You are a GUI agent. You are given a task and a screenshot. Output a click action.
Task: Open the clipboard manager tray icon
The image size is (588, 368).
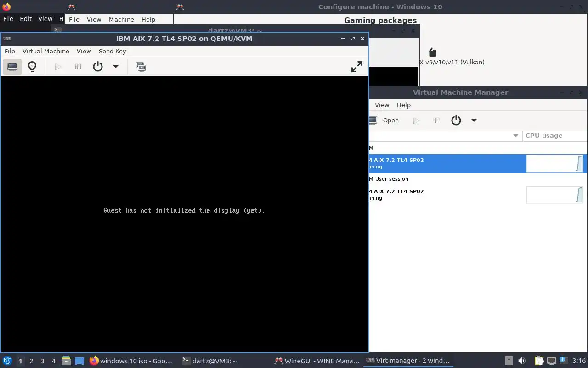(x=539, y=361)
